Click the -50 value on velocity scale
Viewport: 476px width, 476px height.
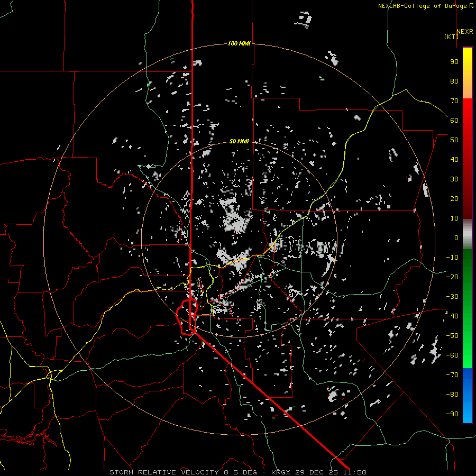(x=452, y=336)
